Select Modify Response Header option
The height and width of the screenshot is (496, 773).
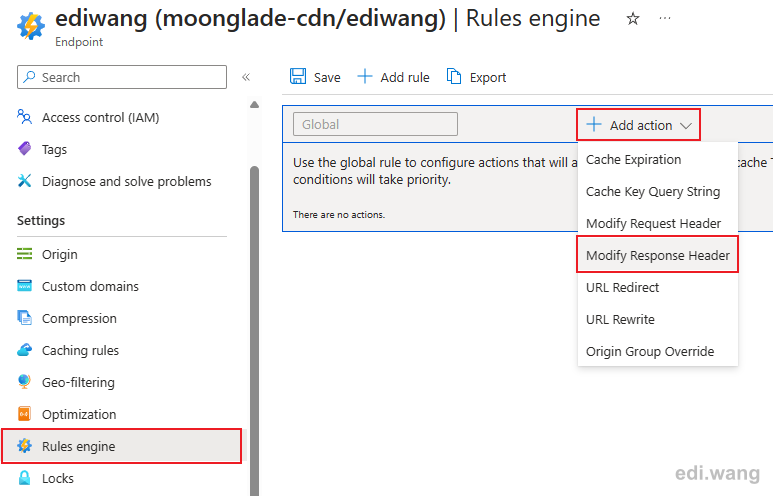click(658, 255)
